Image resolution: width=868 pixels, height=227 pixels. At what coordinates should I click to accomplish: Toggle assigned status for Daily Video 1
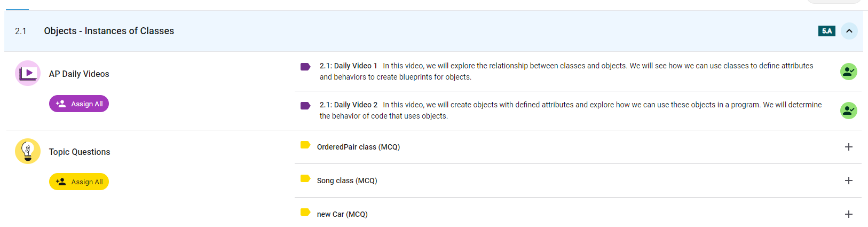tap(848, 72)
